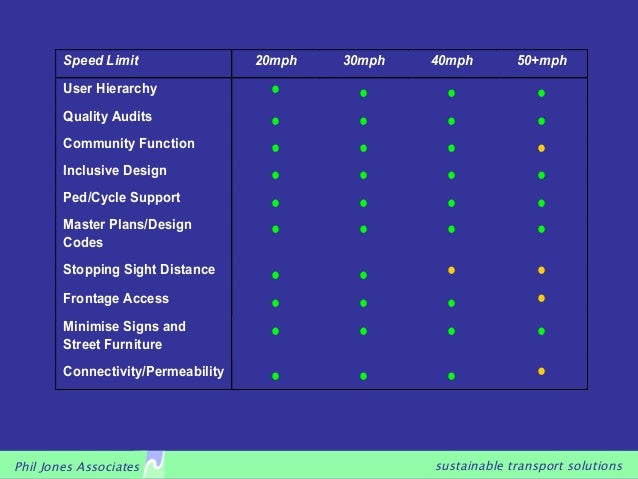Click the 'Connectivity/Permeability' row label

click(x=144, y=372)
